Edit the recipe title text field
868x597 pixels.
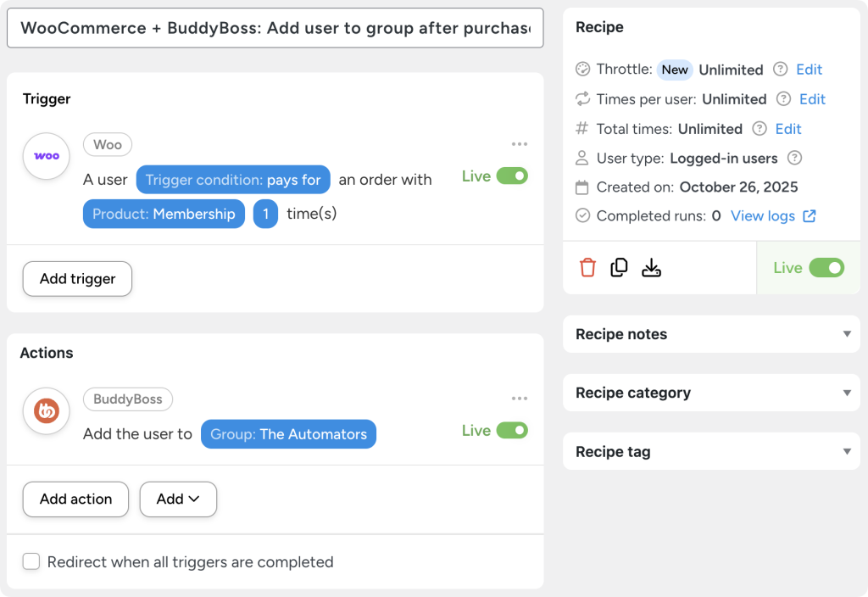(275, 28)
